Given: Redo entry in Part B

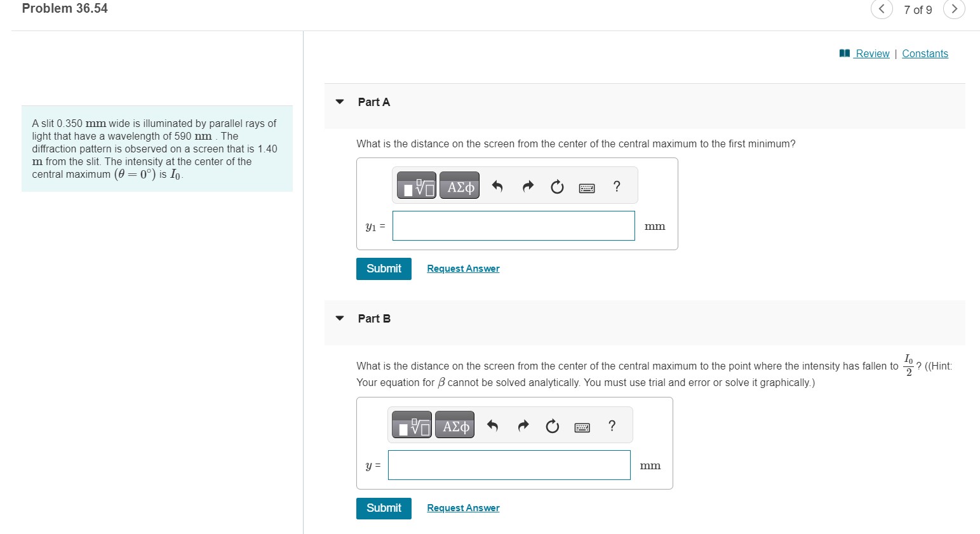Looking at the screenshot, I should pos(523,426).
